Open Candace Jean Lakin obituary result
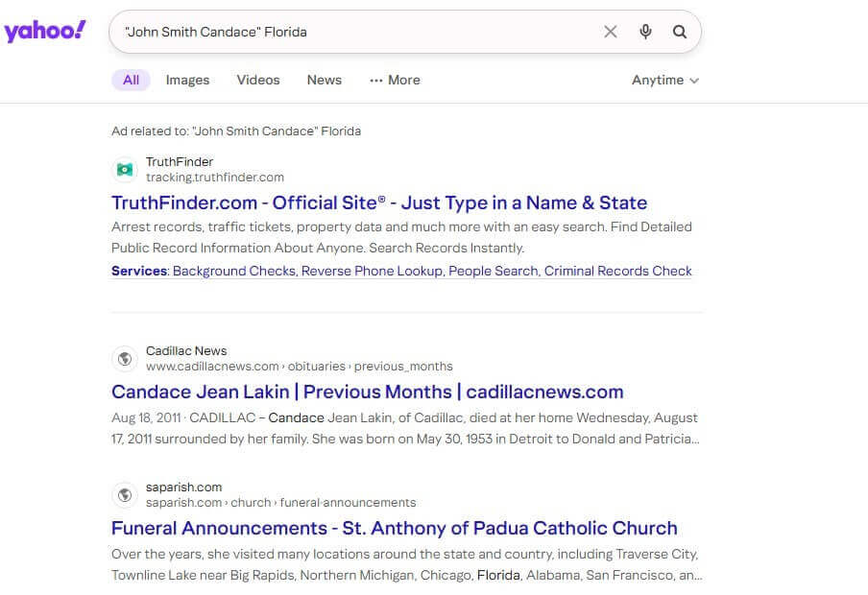Image resolution: width=868 pixels, height=595 pixels. [x=367, y=392]
